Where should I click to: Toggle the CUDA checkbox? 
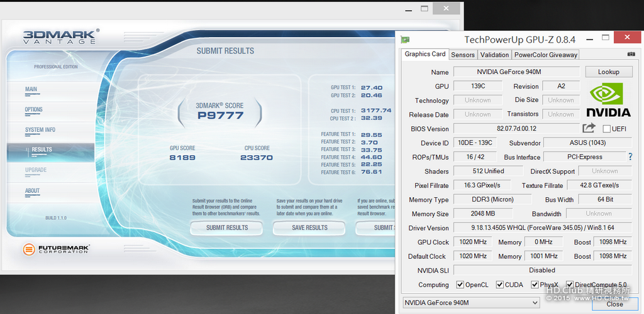click(x=499, y=284)
